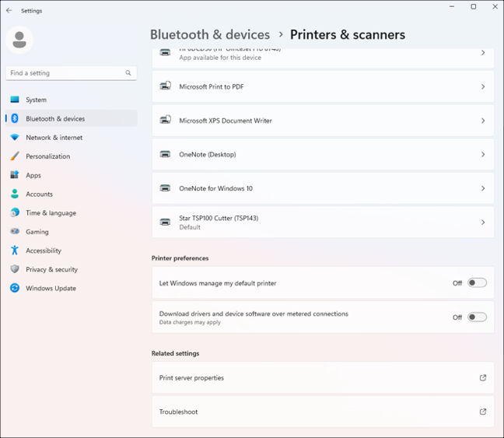Click the Personalization paintbrush icon
This screenshot has width=504, height=438.
click(x=15, y=156)
